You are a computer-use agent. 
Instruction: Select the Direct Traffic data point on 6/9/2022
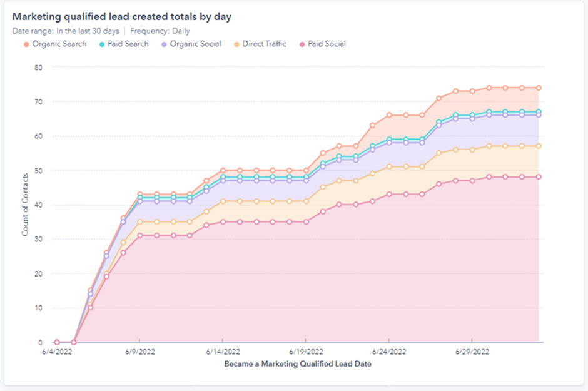[x=140, y=222]
